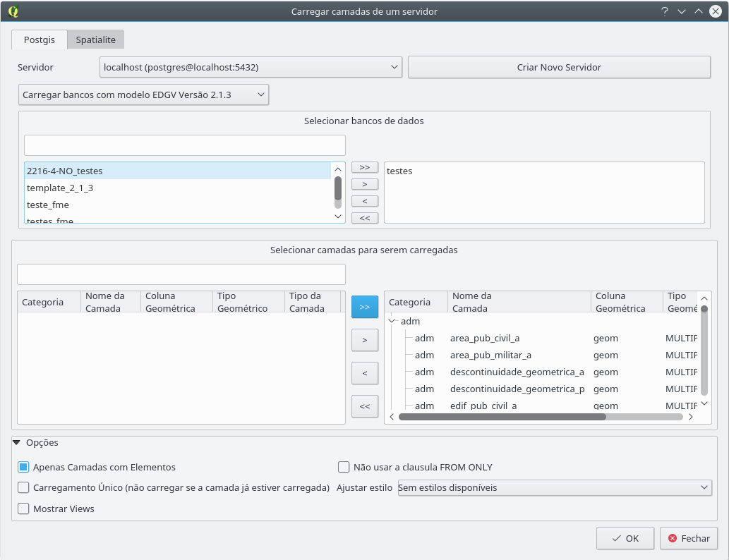
Task: Remove selected layer with < button
Action: (x=365, y=373)
